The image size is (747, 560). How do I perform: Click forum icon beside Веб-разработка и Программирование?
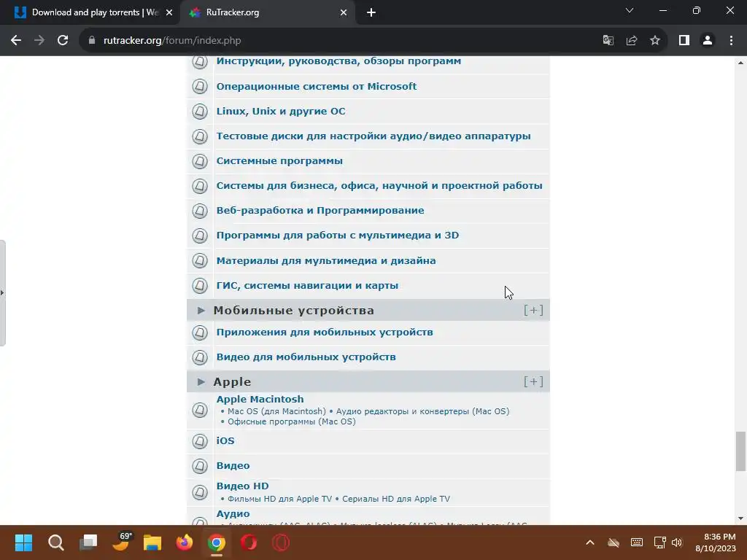[200, 211]
